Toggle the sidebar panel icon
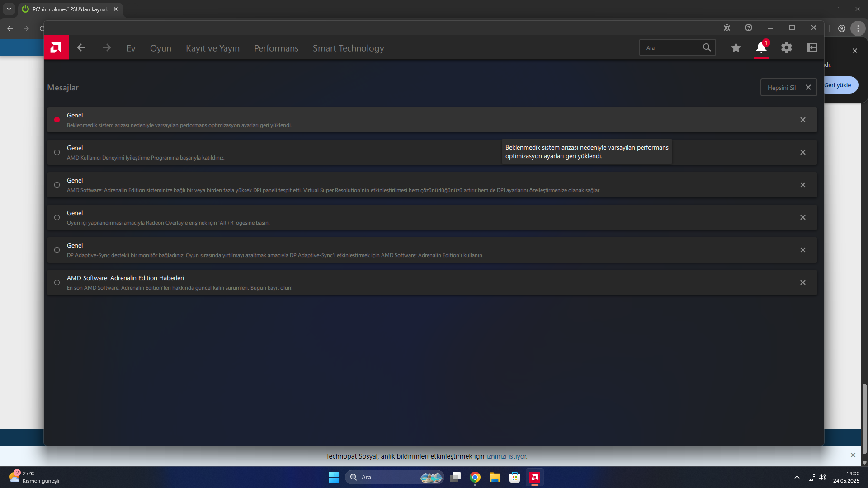868x488 pixels. pyautogui.click(x=812, y=47)
